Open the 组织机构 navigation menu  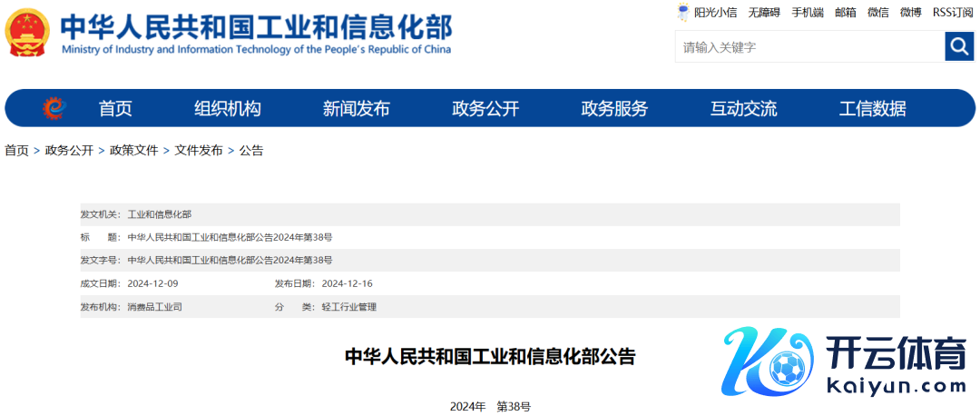pyautogui.click(x=228, y=109)
